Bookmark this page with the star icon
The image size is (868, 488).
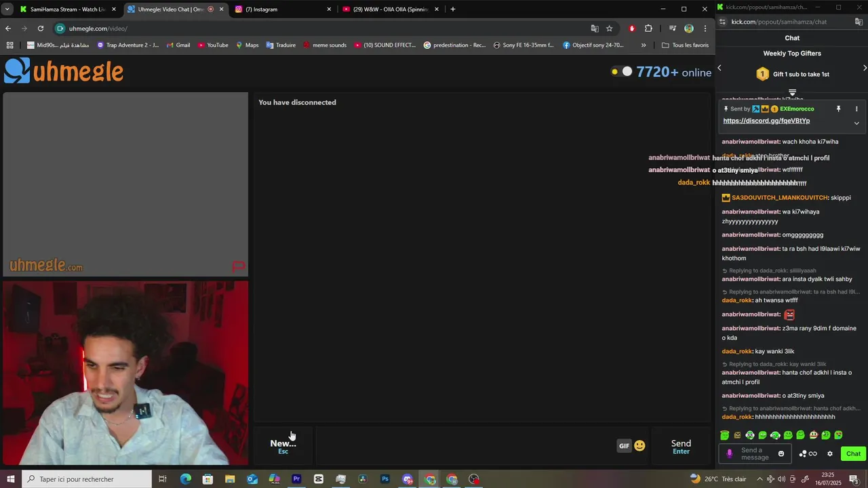coord(610,28)
